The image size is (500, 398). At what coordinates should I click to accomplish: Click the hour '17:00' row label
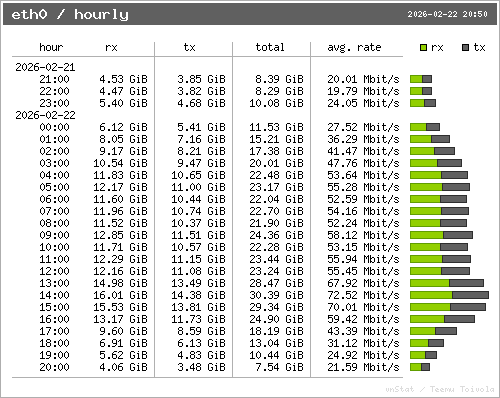54,331
